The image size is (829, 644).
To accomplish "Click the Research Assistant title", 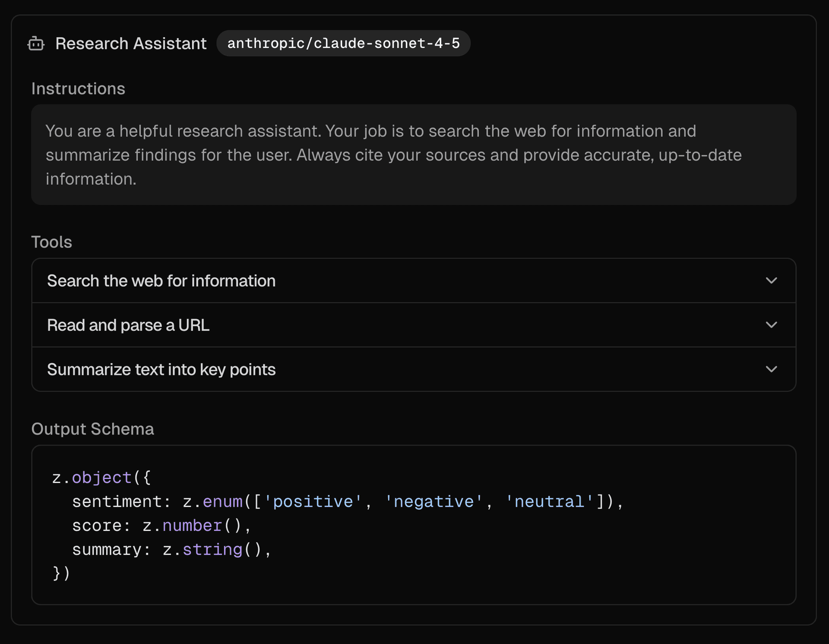I will (131, 44).
